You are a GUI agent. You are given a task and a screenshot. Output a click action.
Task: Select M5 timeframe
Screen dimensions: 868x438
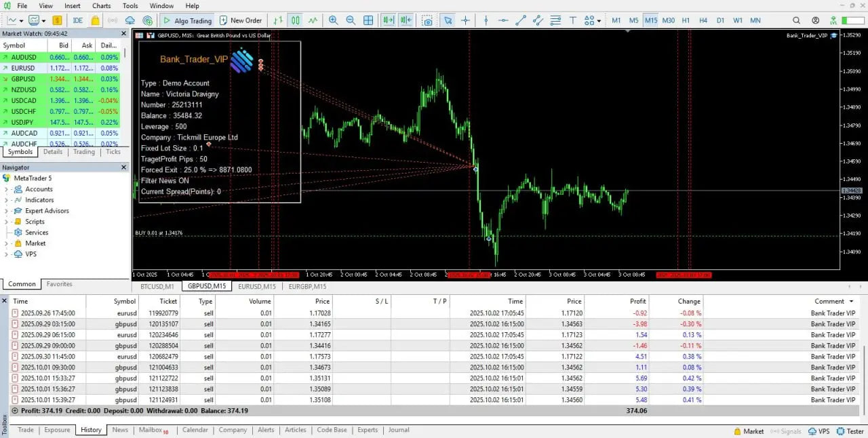click(x=634, y=20)
